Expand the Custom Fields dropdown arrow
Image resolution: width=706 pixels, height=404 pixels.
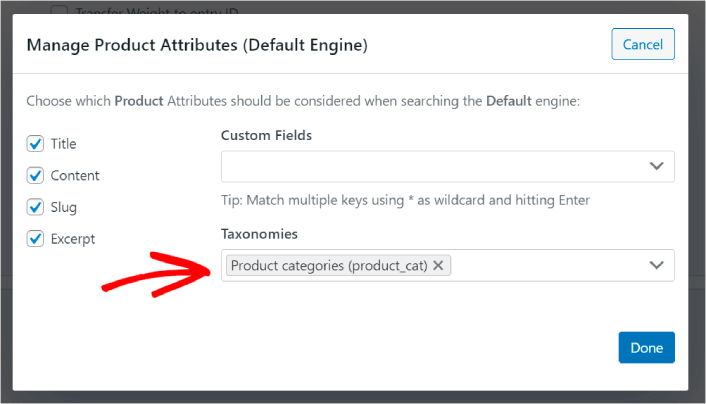point(656,166)
